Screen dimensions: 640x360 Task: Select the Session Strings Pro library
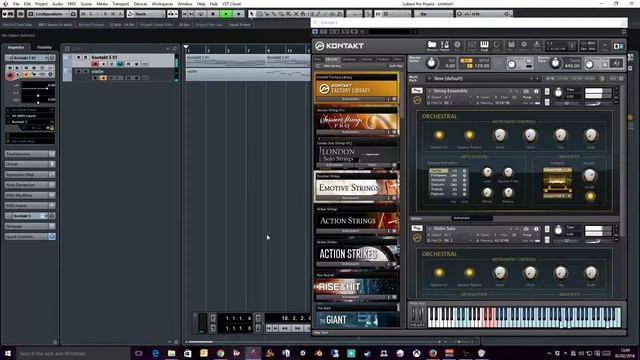(x=357, y=121)
